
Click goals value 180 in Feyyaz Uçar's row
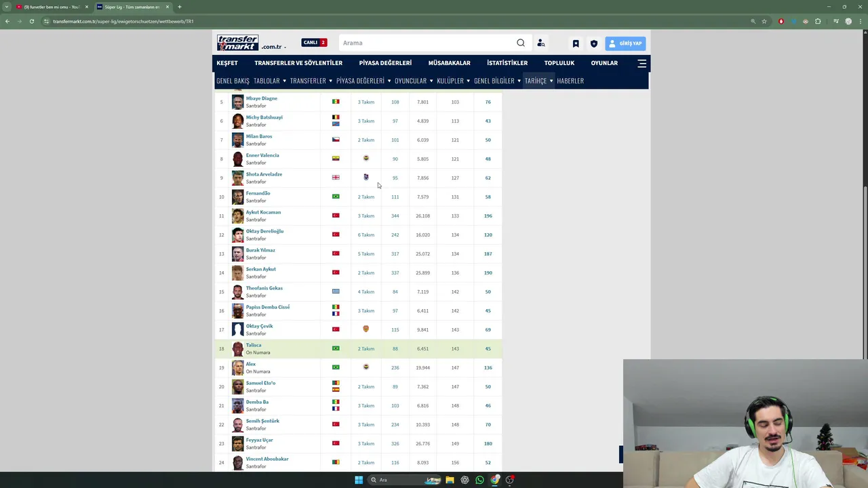pos(488,444)
